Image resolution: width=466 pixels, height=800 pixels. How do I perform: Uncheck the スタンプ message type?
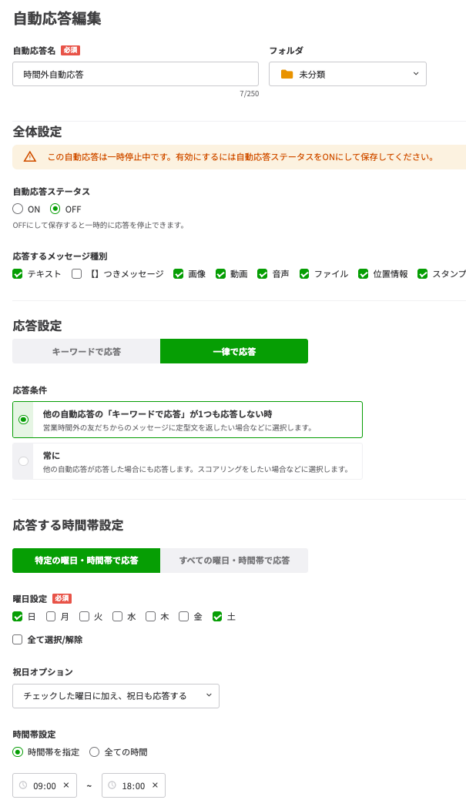click(x=423, y=274)
